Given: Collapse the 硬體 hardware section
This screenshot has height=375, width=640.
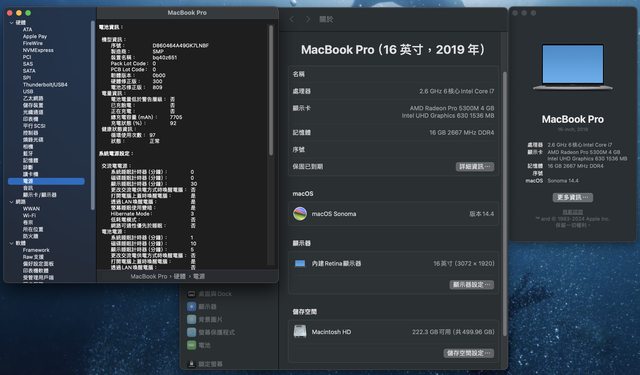Looking at the screenshot, I should (x=11, y=23).
